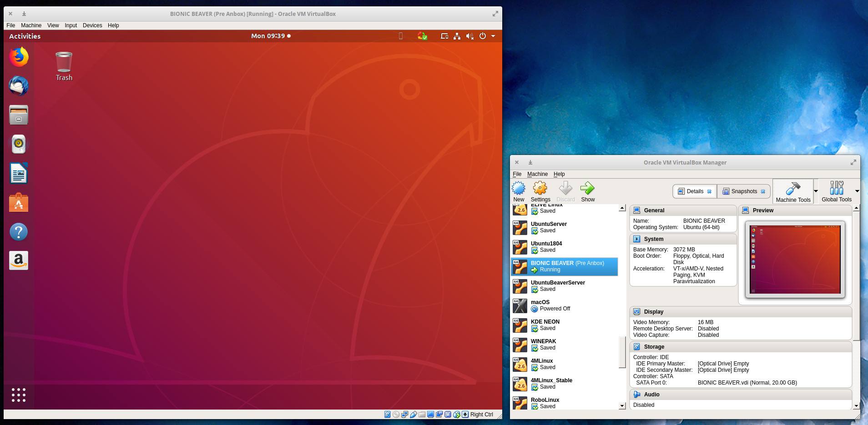The width and height of the screenshot is (868, 425).
Task: Select Global Tools toolbar button
Action: (x=836, y=191)
